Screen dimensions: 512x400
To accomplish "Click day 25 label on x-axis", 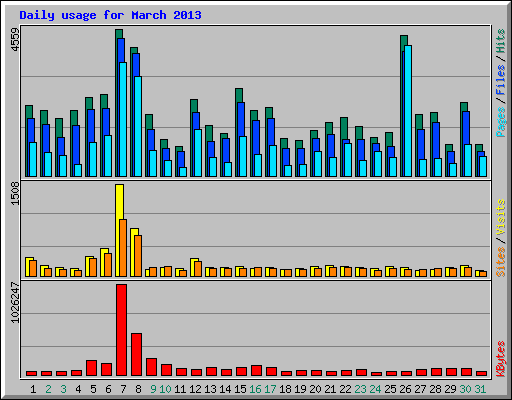I will click(390, 389).
